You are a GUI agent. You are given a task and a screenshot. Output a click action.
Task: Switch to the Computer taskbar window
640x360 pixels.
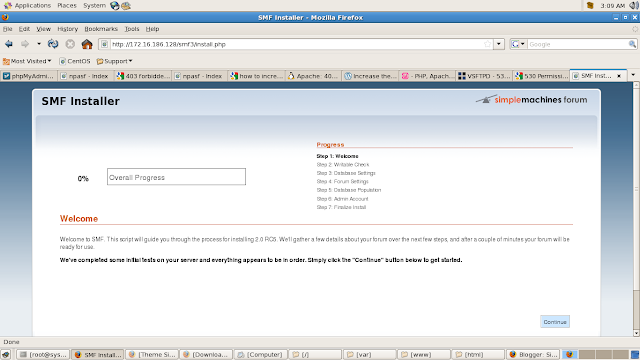tap(260, 354)
